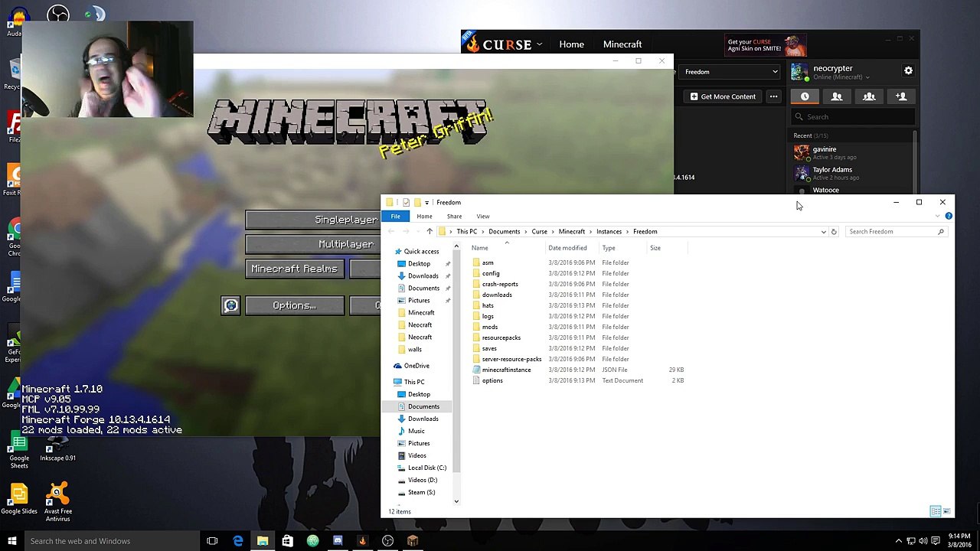The image size is (980, 551).
Task: Click add friend icon in Curse
Action: pyautogui.click(x=901, y=96)
